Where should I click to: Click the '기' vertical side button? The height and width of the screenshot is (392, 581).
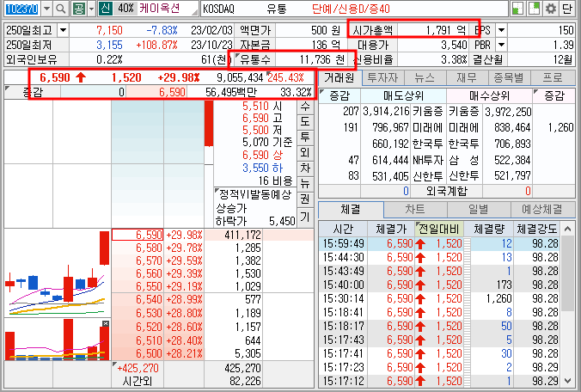coord(305,216)
